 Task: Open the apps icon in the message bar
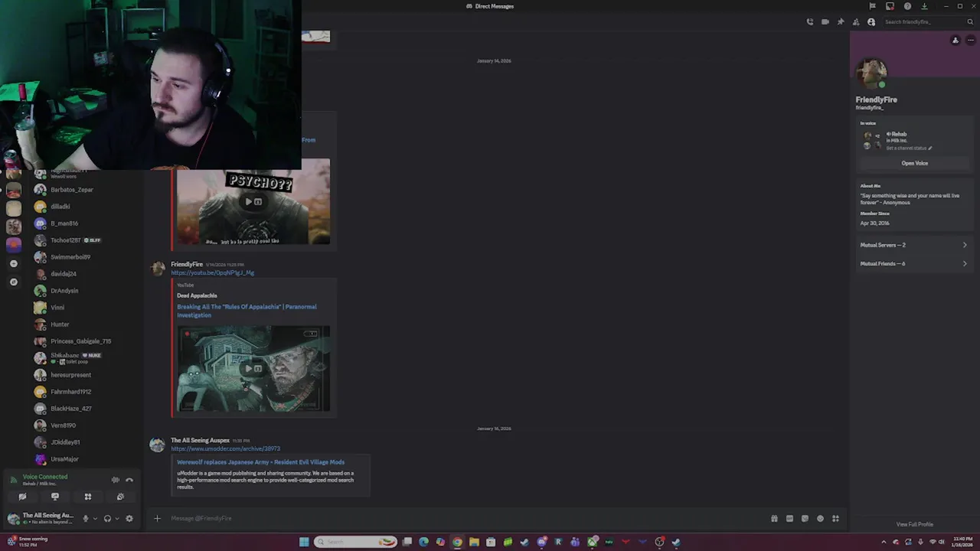835,518
